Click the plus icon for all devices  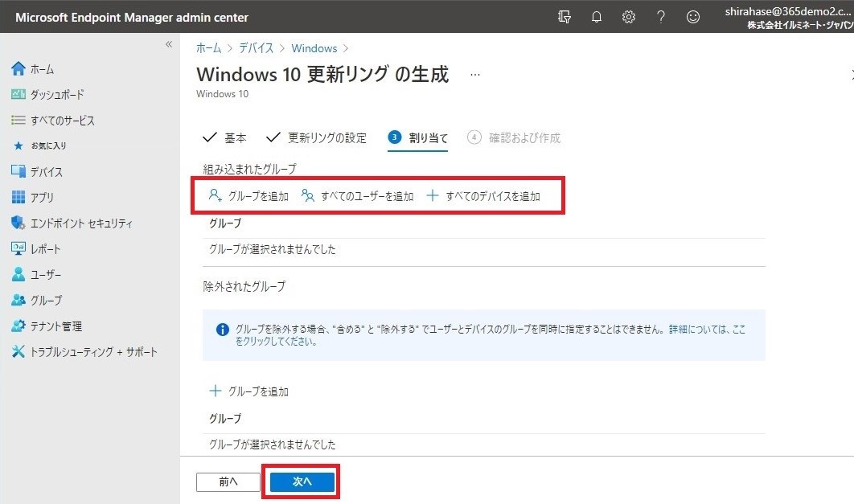433,195
